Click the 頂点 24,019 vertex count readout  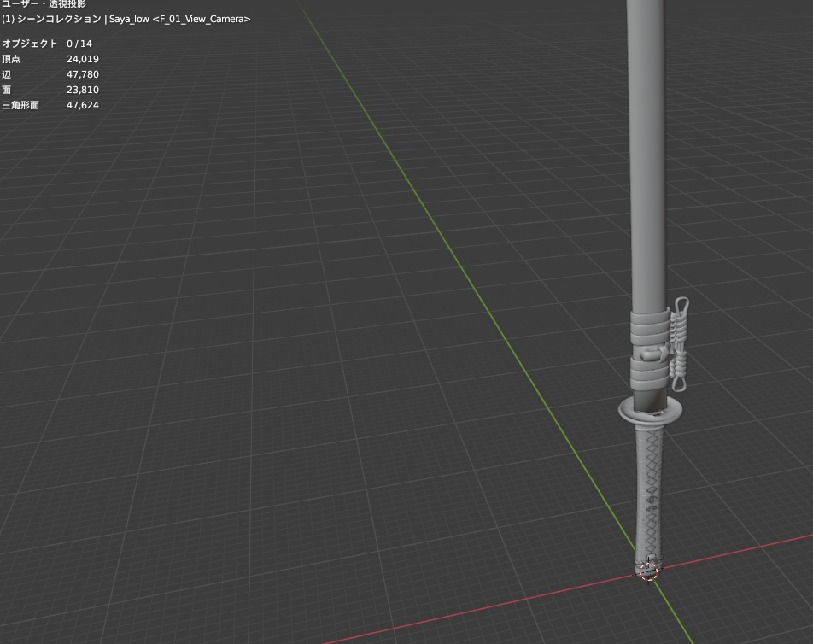click(51, 58)
